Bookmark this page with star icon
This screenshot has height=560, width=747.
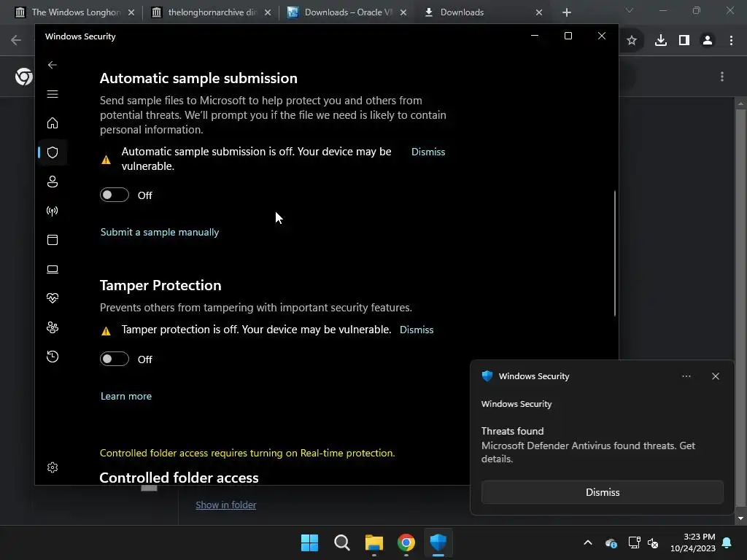click(632, 41)
